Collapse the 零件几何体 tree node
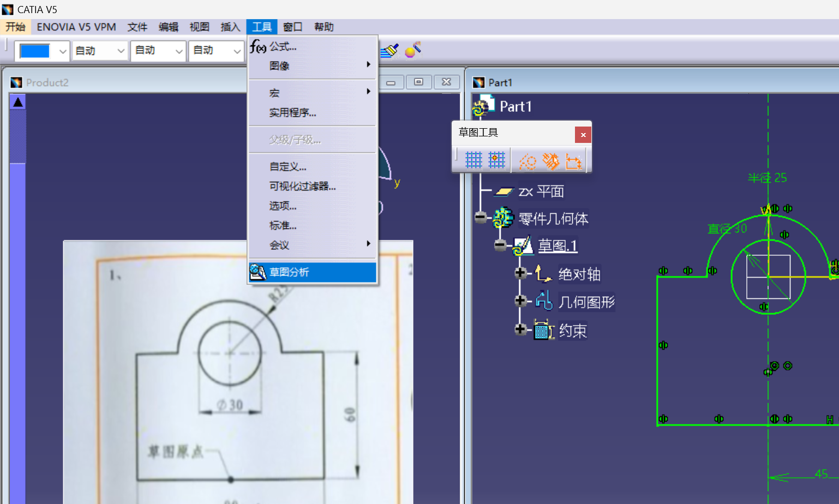The width and height of the screenshot is (839, 504). (x=480, y=218)
